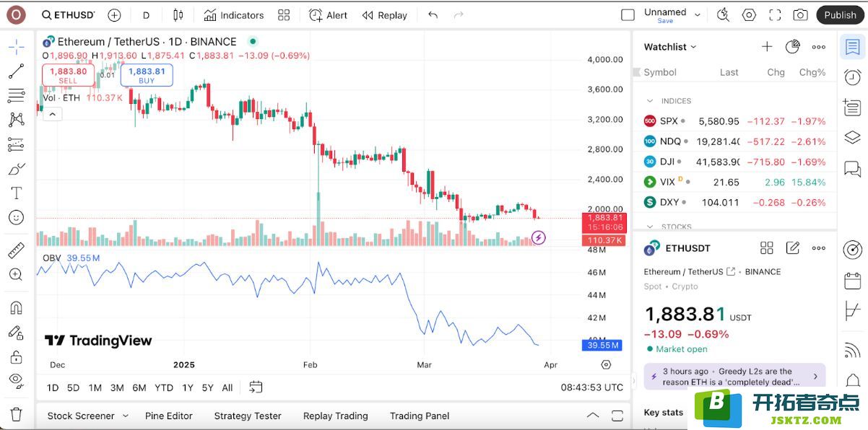
Task: Open the Trading Panel tab
Action: tap(420, 416)
